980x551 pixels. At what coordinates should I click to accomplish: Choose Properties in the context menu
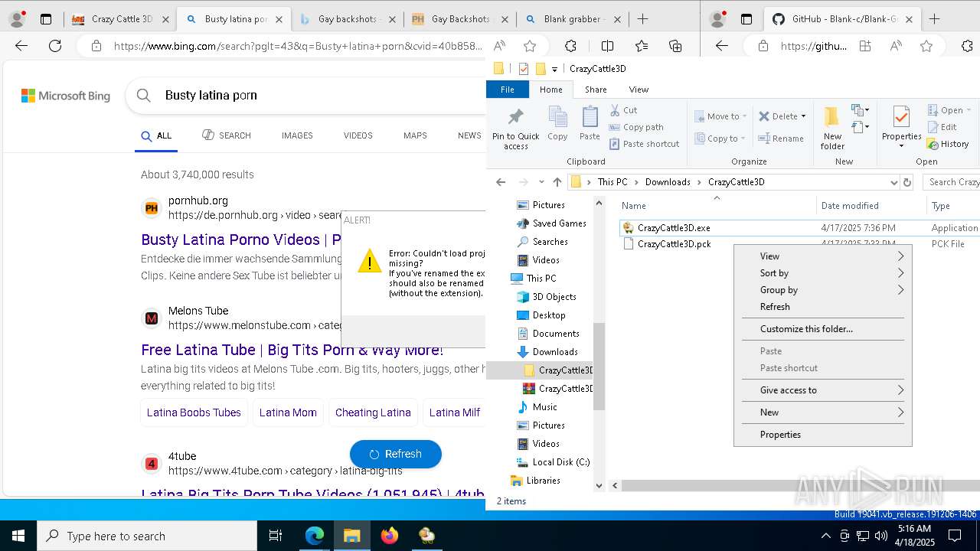coord(823,435)
